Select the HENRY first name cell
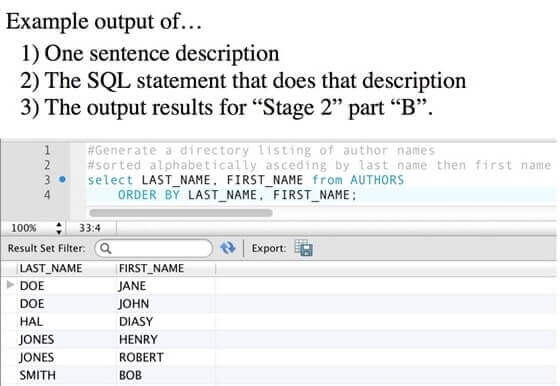The width and height of the screenshot is (560, 386). [138, 339]
